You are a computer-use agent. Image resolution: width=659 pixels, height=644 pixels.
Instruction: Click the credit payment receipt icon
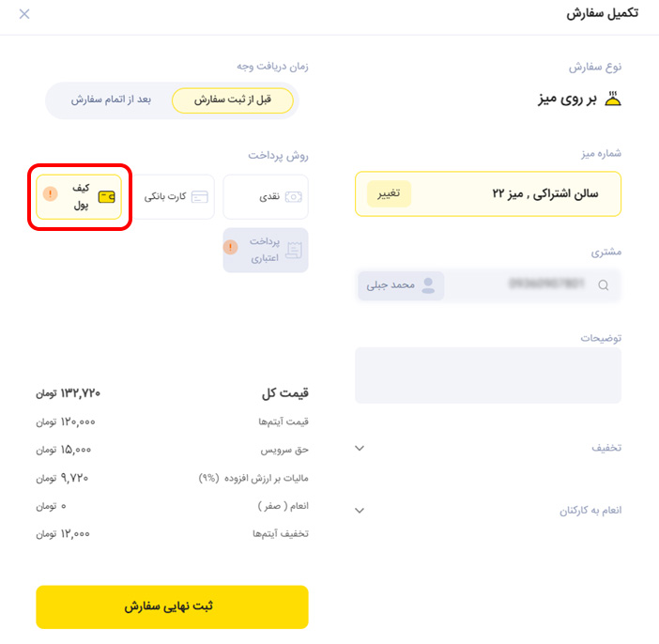pyautogui.click(x=294, y=250)
